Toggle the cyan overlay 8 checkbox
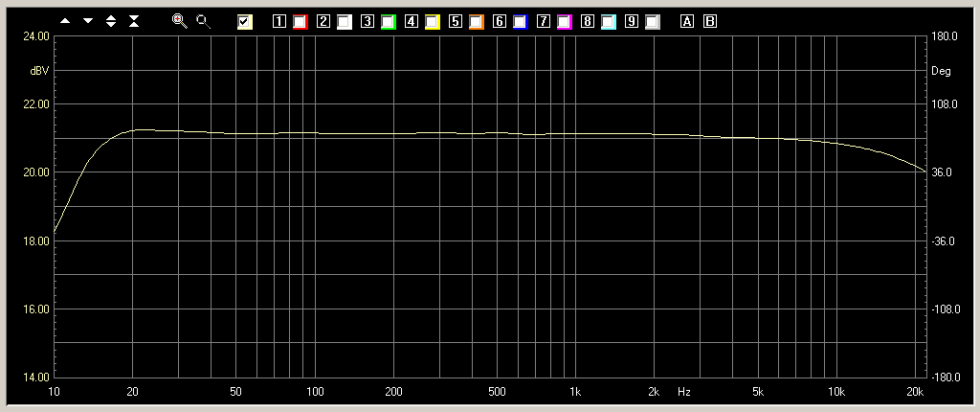Image resolution: width=980 pixels, height=412 pixels. [x=609, y=22]
